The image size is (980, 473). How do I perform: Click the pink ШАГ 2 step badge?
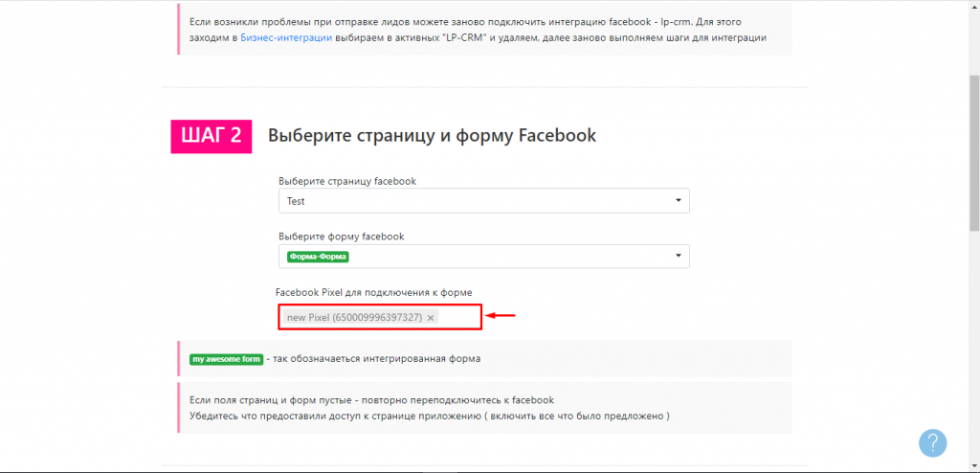point(211,135)
